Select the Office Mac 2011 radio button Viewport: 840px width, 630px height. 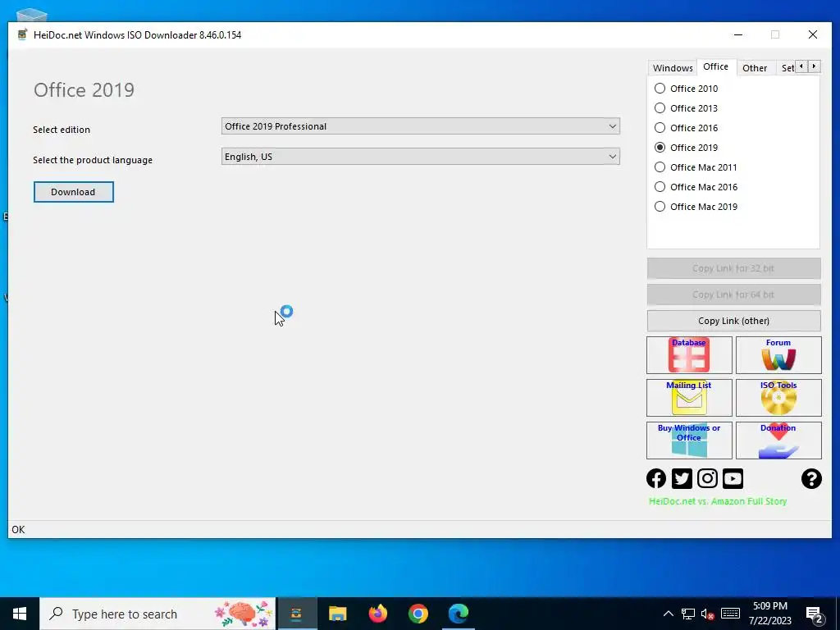tap(660, 167)
